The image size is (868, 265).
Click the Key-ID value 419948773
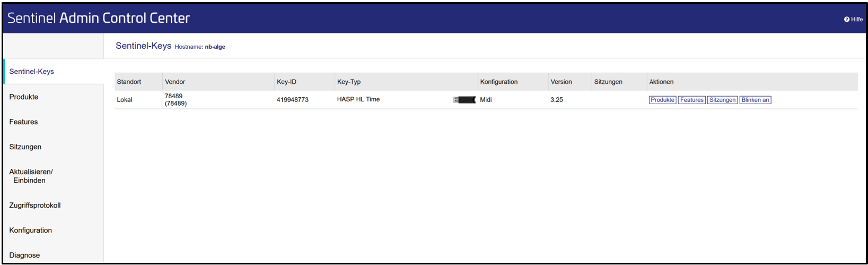pyautogui.click(x=293, y=100)
